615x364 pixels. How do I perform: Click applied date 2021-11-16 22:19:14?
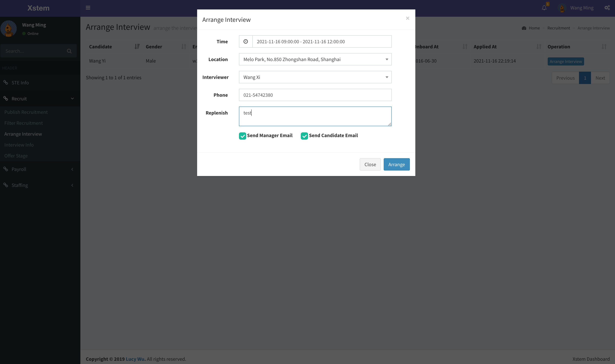[x=495, y=61]
